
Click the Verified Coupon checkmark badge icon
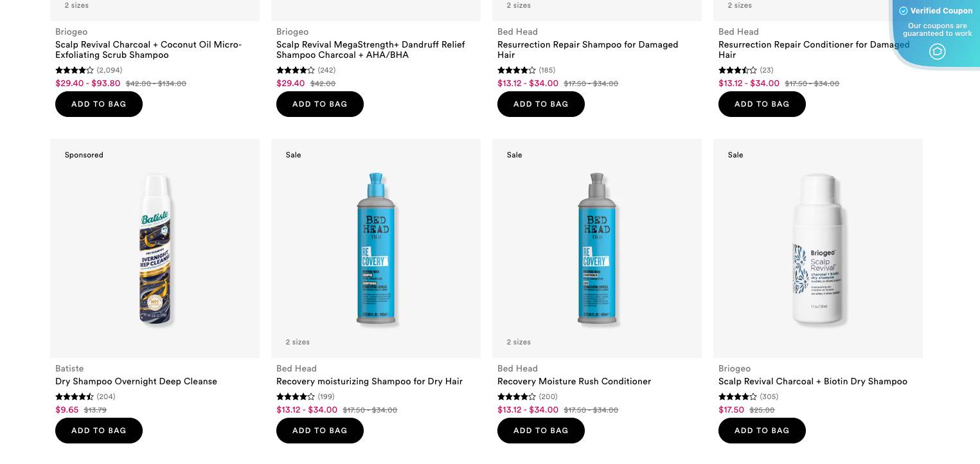[904, 11]
